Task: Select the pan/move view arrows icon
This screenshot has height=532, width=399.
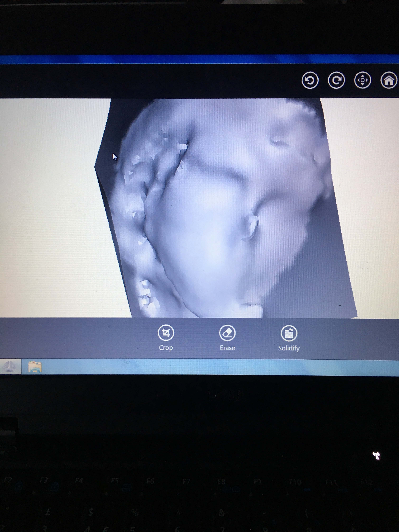Action: 363,80
